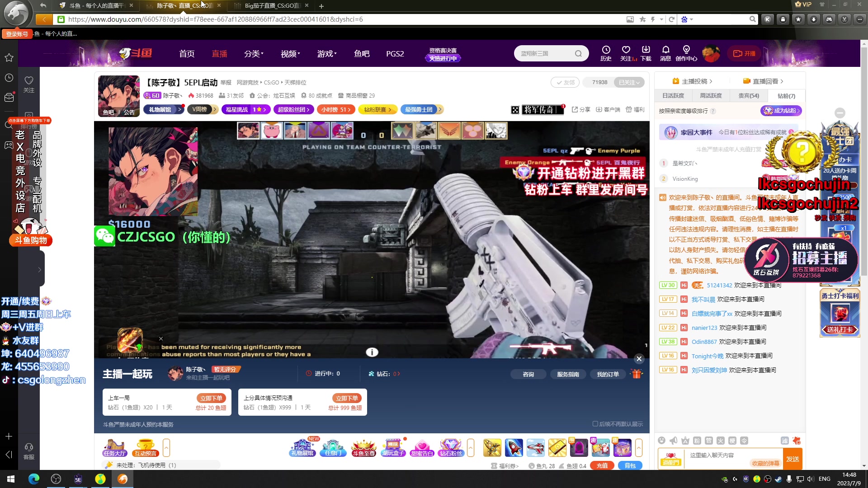Screen dimensions: 868x488
Task: Open the dice icon near 将军传奇
Action: [x=515, y=110]
